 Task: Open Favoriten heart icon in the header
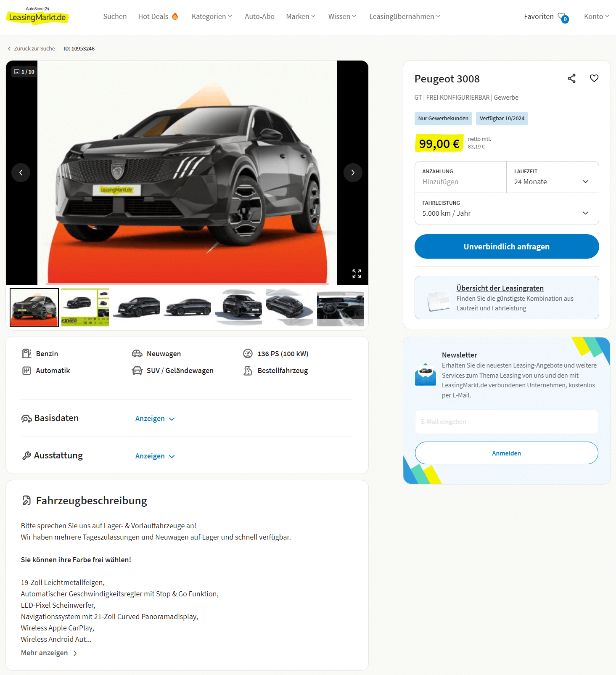(563, 17)
